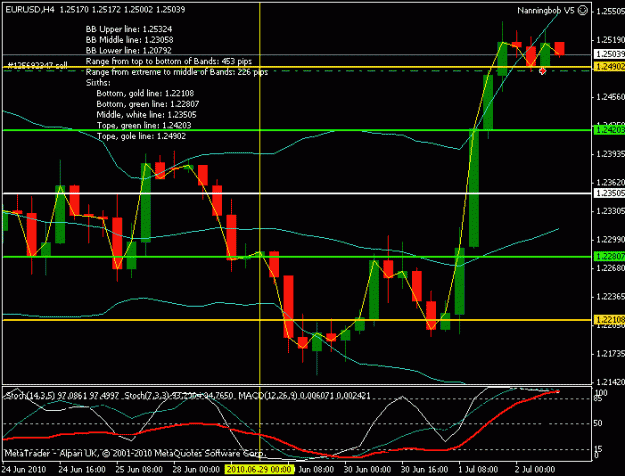Click the Nanningbob V5 expert label

pos(546,11)
